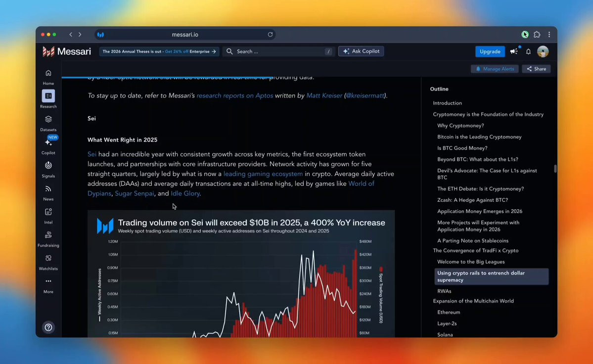This screenshot has width=593, height=364.
Task: Click the Upgrade button
Action: tap(490, 51)
